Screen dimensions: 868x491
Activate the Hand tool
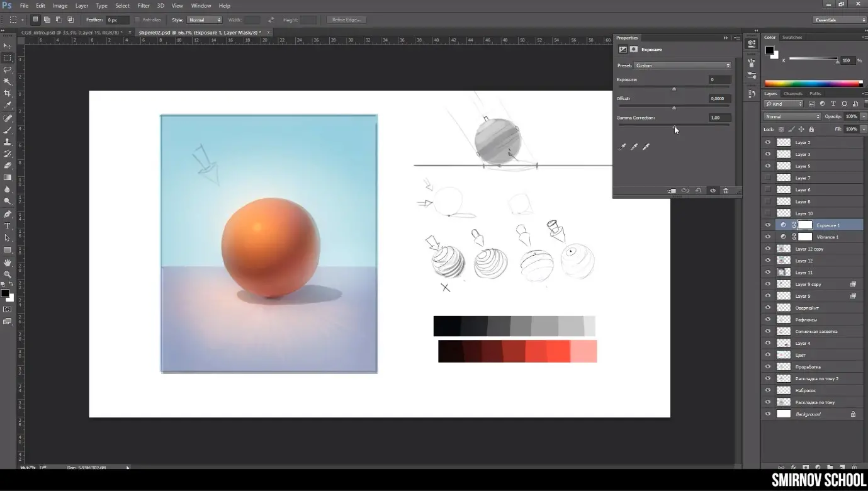click(8, 262)
